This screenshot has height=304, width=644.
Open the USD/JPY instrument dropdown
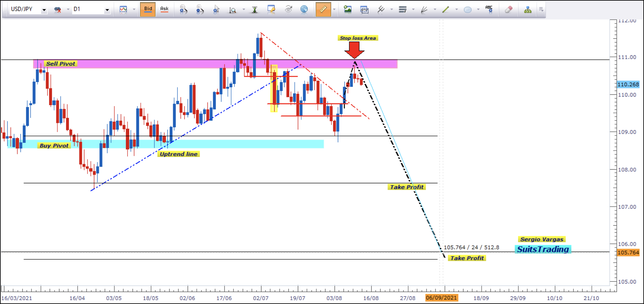pos(44,10)
